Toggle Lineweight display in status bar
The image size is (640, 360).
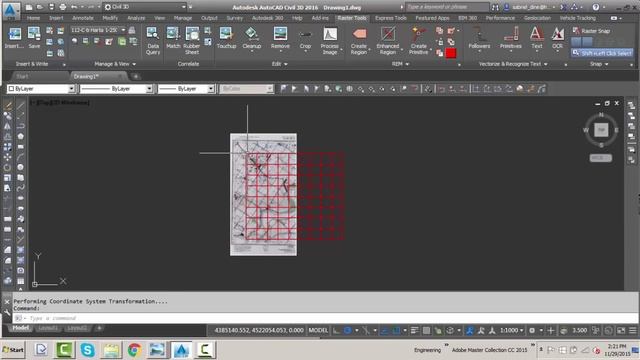point(414,330)
